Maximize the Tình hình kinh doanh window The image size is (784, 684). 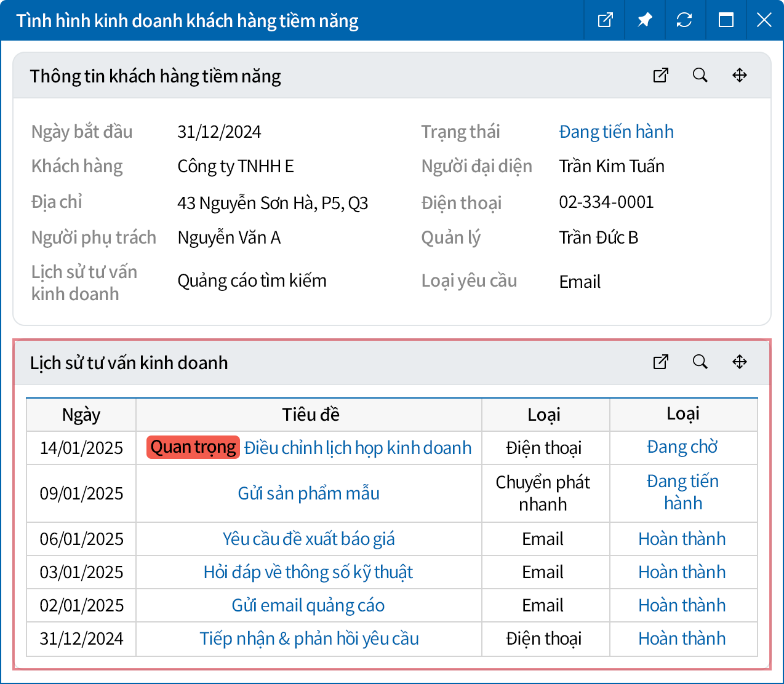(726, 20)
